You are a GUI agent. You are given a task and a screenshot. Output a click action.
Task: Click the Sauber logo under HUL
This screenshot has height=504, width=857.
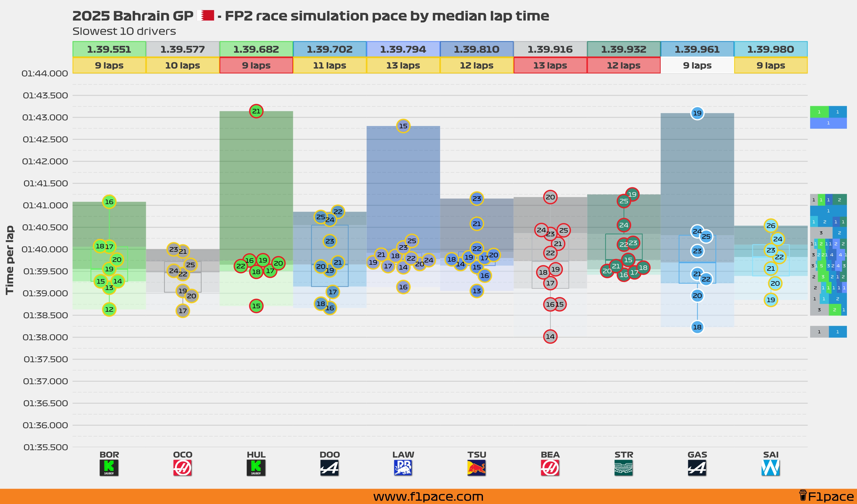click(256, 468)
